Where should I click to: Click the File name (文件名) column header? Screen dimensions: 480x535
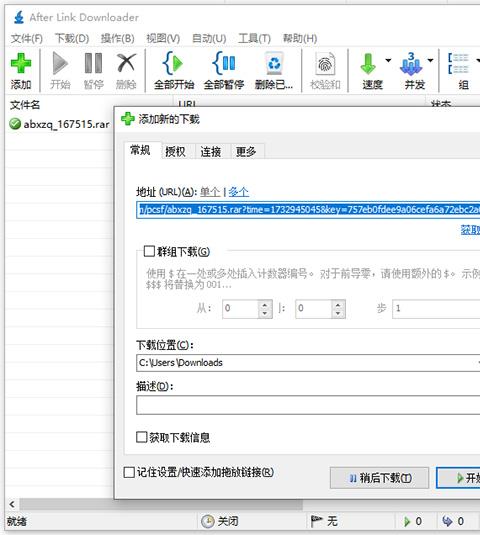(25, 105)
